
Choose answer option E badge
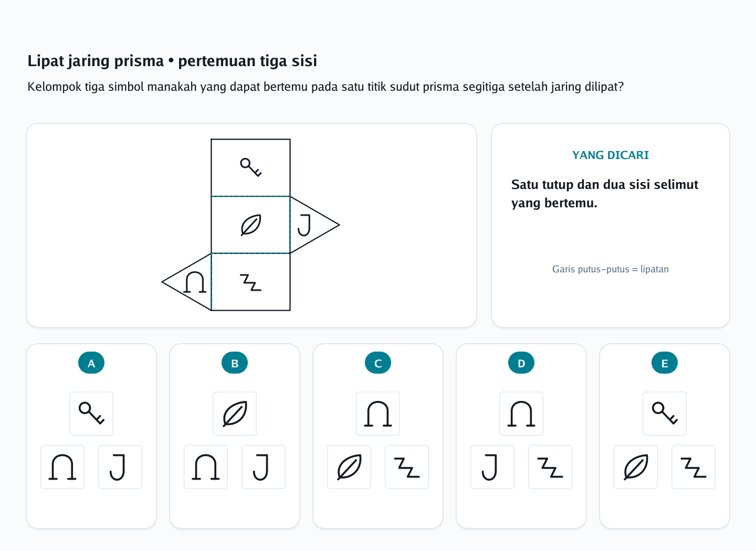pos(665,363)
